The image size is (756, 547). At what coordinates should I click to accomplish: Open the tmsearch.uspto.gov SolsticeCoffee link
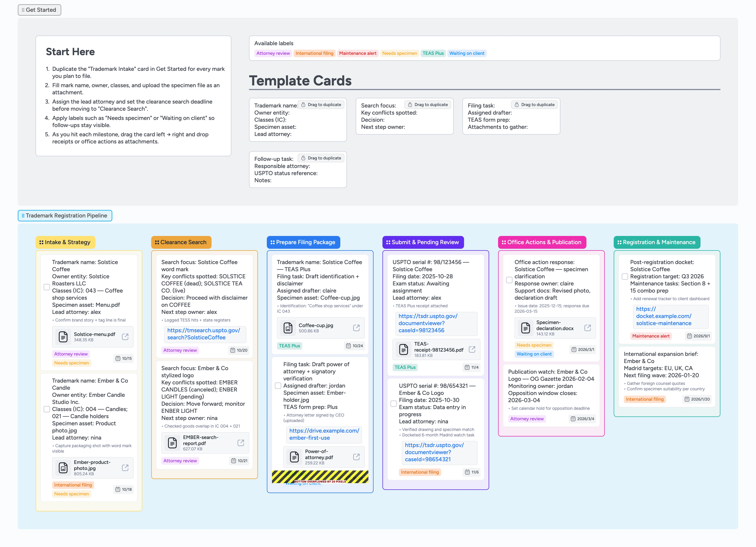203,334
